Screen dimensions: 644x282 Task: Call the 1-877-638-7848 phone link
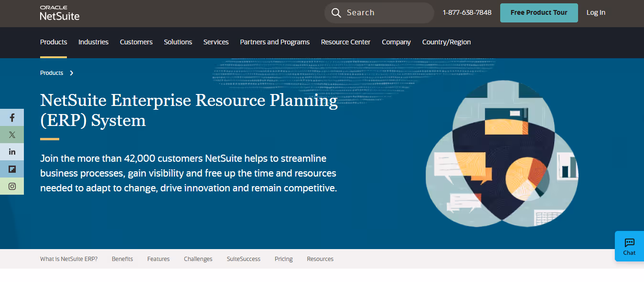click(x=467, y=13)
